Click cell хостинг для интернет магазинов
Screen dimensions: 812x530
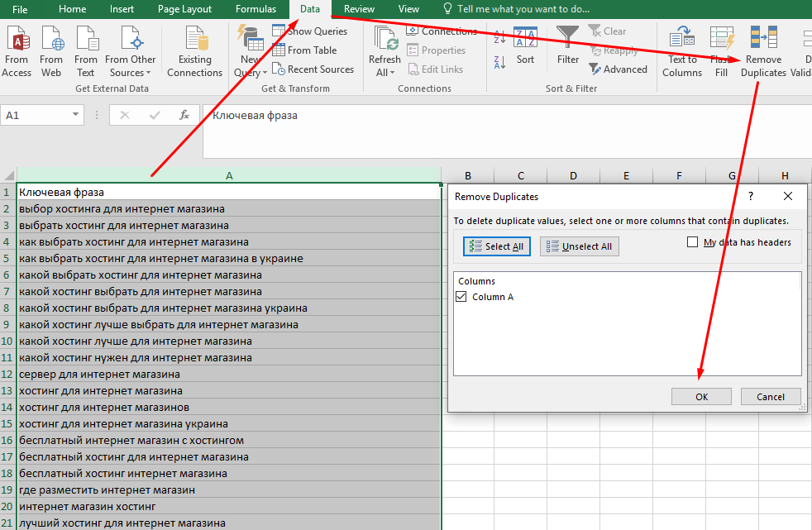(x=229, y=408)
